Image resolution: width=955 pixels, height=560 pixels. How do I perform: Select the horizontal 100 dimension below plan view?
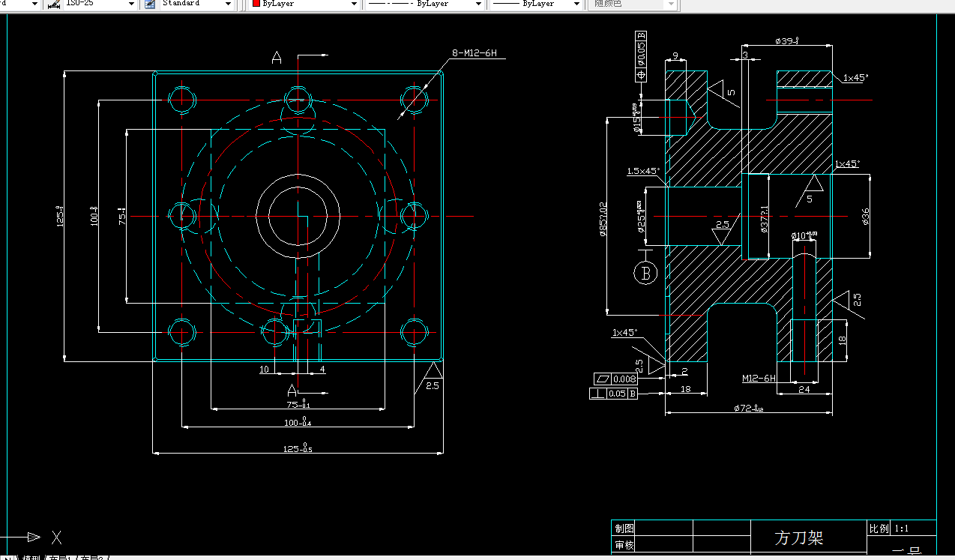pyautogui.click(x=298, y=423)
